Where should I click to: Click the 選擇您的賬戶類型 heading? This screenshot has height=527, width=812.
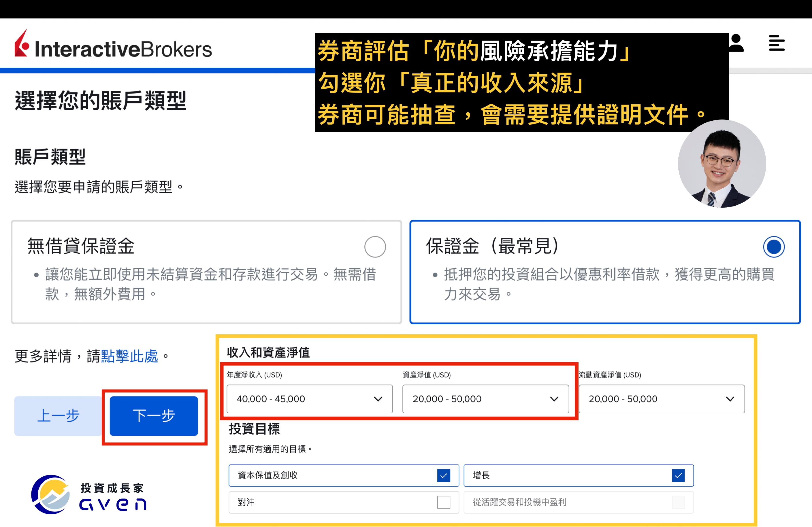(x=101, y=101)
